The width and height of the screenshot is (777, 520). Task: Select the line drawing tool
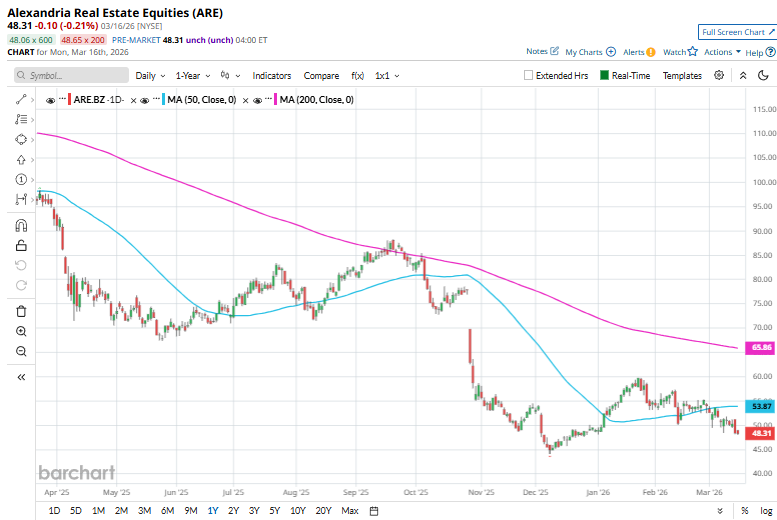[21, 100]
